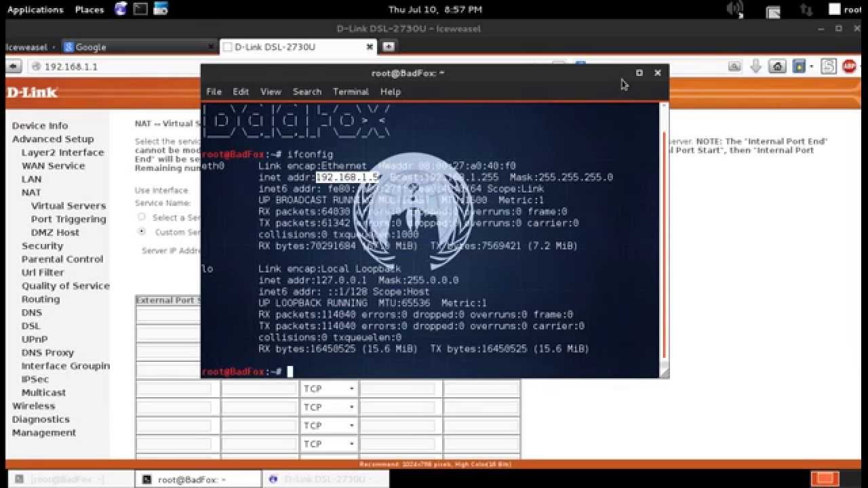Screen dimensions: 868x488
Task: Open Device Info in the router sidebar
Action: (x=40, y=125)
